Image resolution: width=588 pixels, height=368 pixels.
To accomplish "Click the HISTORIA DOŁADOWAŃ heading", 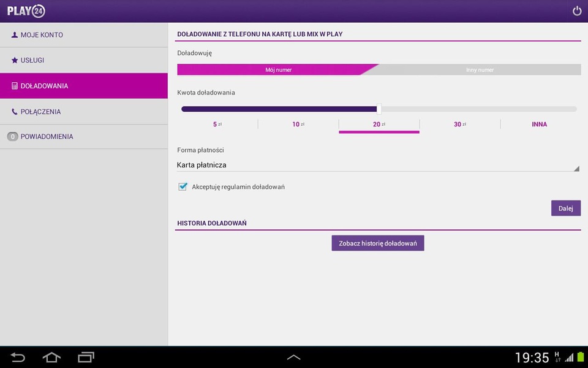I will pyautogui.click(x=212, y=223).
